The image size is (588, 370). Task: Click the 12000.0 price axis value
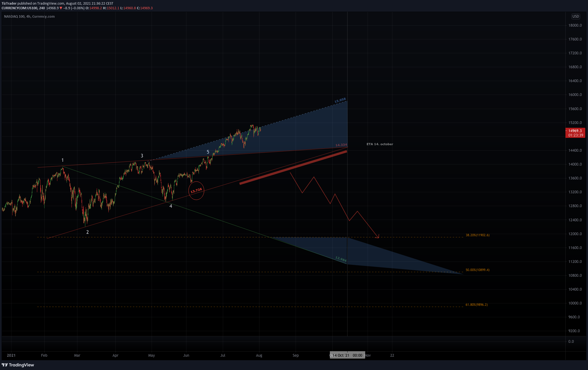(x=575, y=234)
